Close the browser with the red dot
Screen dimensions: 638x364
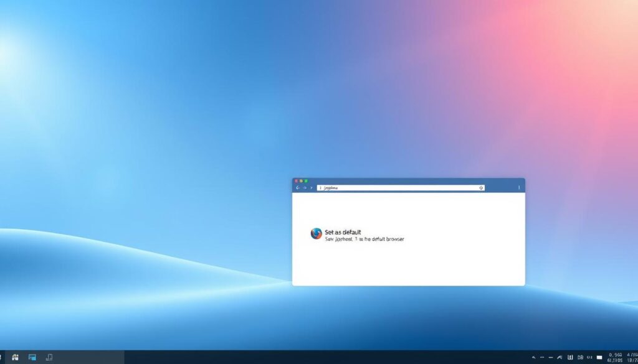(296, 180)
